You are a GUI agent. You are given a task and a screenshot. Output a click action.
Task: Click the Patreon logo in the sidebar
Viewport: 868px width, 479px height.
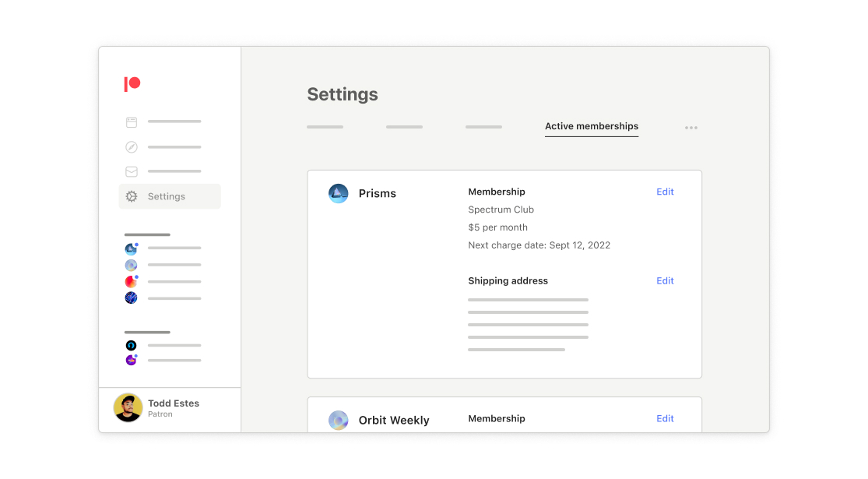(132, 84)
